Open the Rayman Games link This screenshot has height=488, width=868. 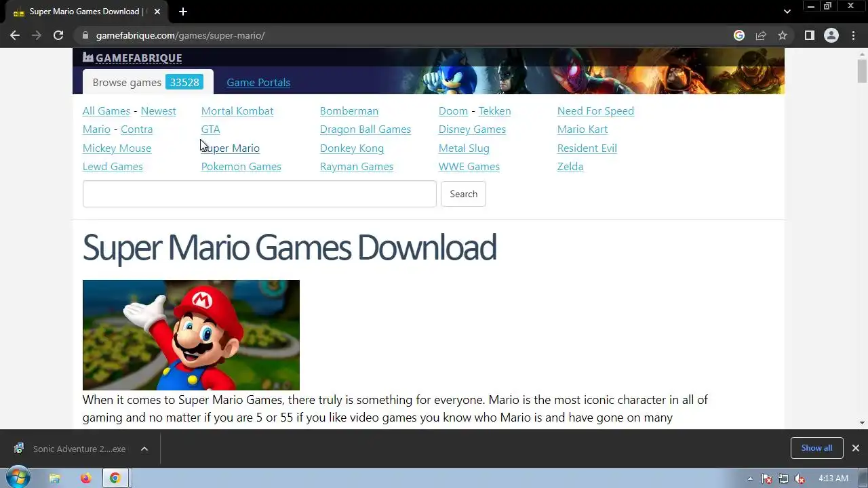tap(357, 167)
